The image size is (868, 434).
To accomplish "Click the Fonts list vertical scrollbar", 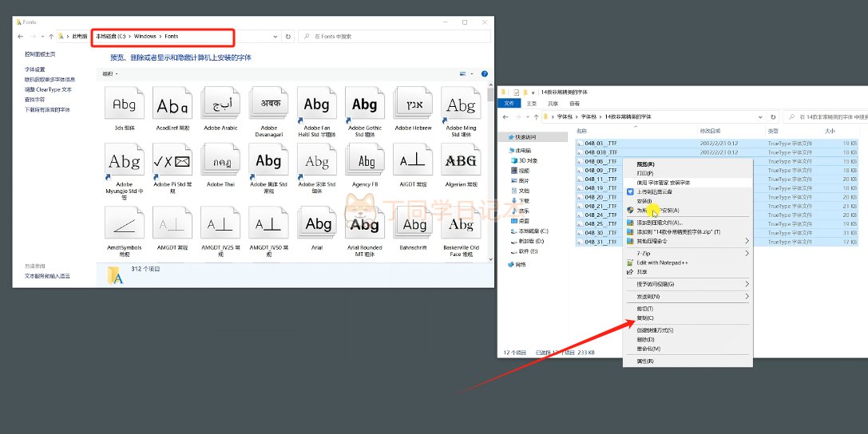I will (x=489, y=160).
